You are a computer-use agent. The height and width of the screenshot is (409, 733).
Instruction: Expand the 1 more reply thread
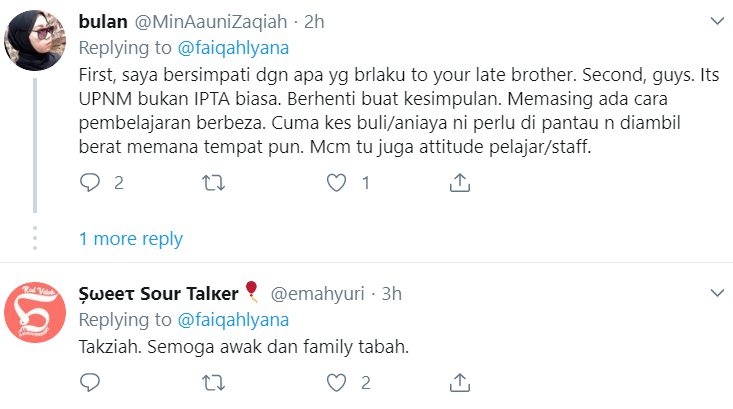coord(130,239)
